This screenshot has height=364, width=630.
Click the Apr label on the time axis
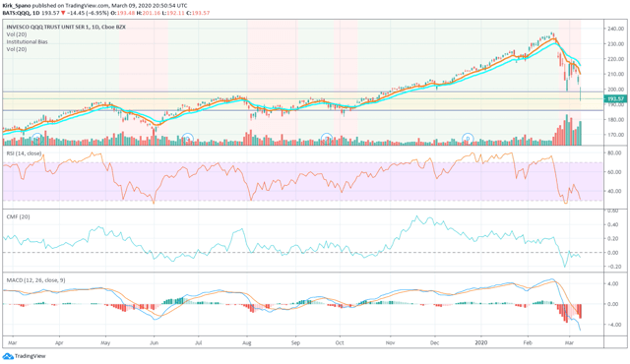[59, 342]
